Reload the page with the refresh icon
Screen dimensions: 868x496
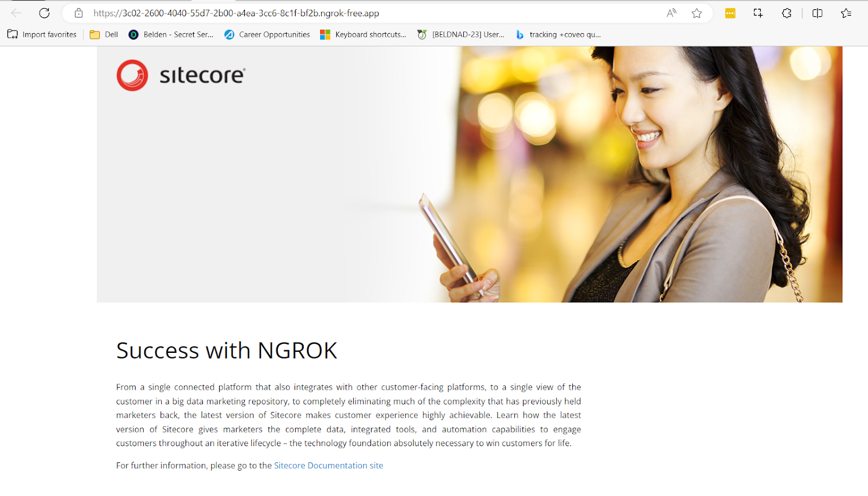click(44, 13)
